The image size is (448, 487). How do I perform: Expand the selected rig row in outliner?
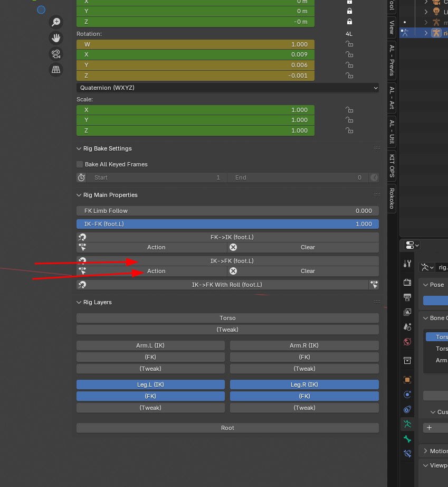click(x=426, y=33)
